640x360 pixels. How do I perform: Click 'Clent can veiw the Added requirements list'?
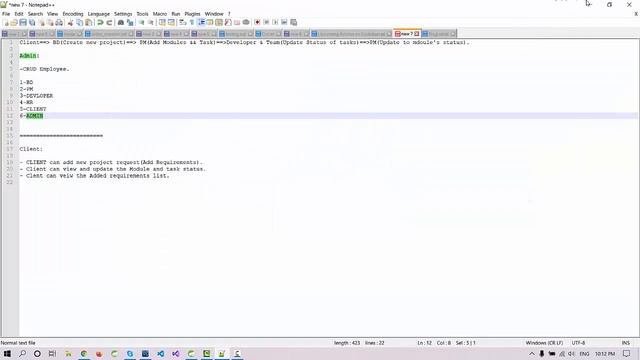pyautogui.click(x=94, y=176)
